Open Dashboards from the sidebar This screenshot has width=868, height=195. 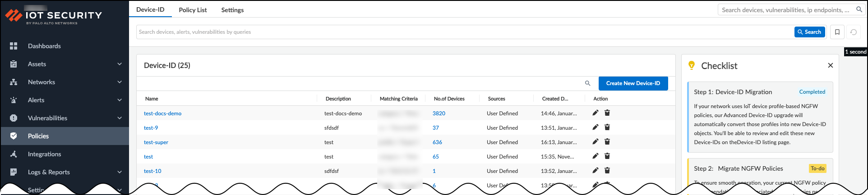(44, 46)
